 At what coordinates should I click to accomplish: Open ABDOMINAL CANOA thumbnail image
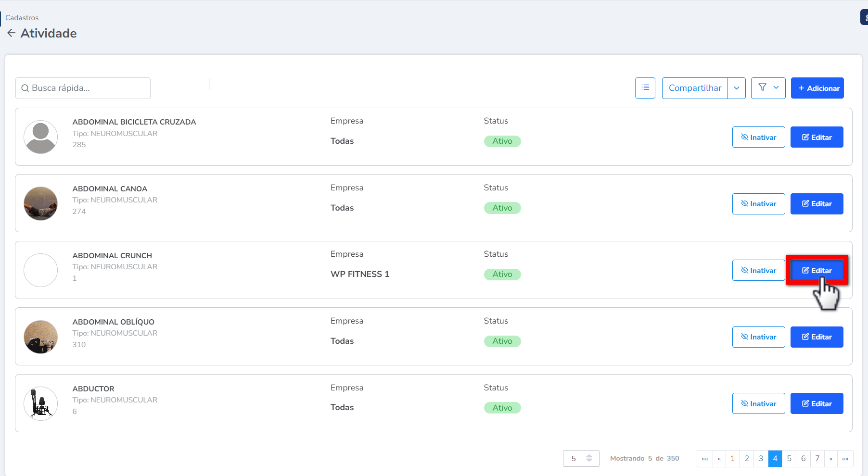[x=41, y=203]
